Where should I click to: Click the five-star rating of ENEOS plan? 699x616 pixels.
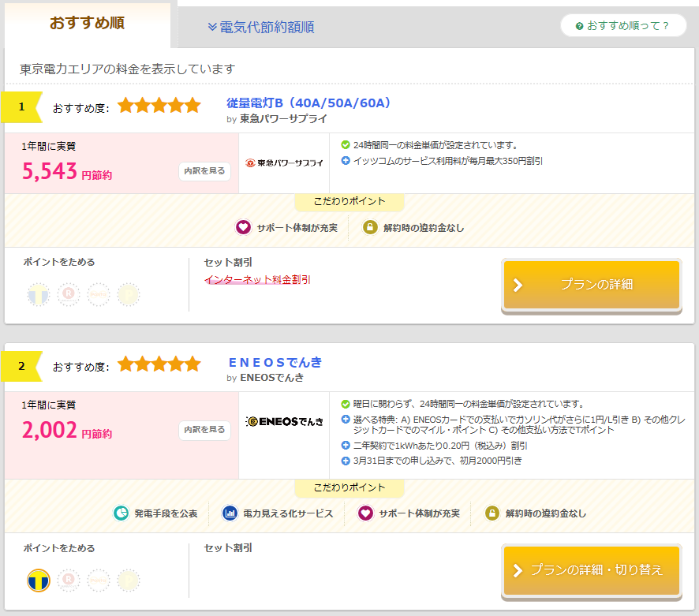[x=159, y=364]
